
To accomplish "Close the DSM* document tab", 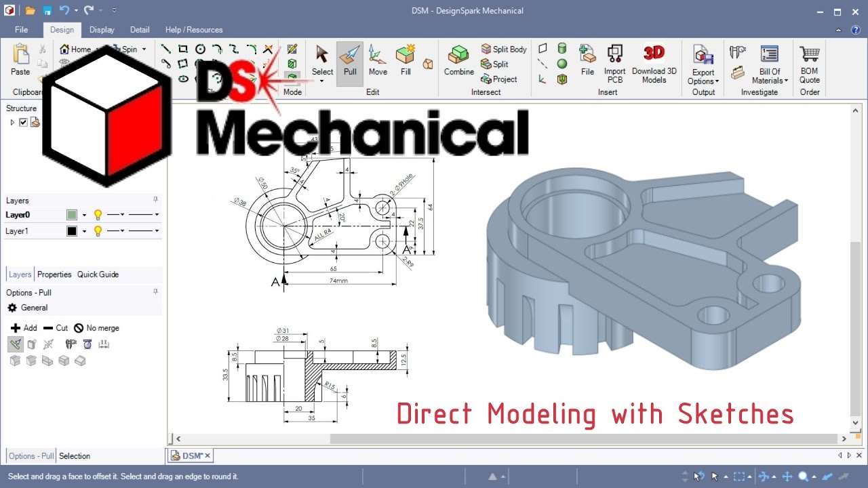I will [208, 456].
